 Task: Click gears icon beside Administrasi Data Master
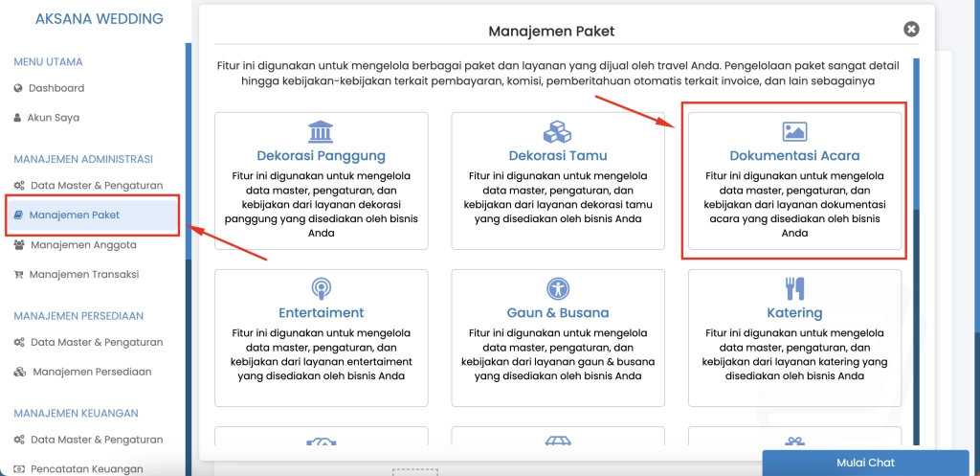(x=19, y=185)
